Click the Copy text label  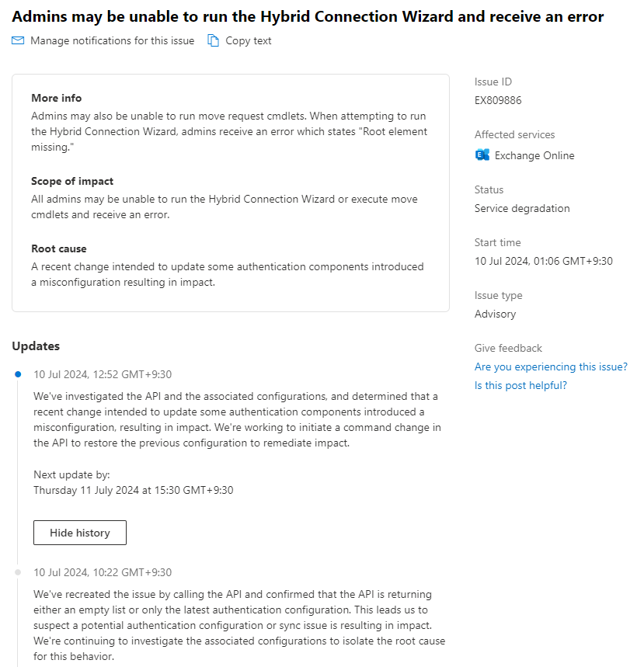[x=248, y=41]
